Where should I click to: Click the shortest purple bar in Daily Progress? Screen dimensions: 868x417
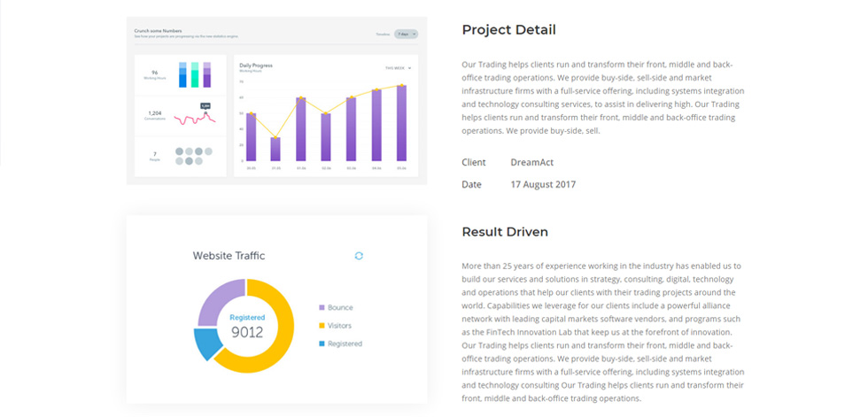click(x=275, y=150)
